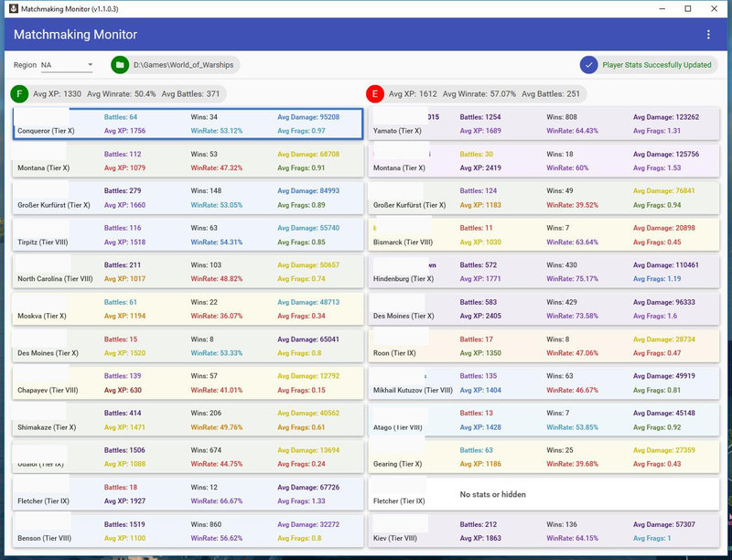Screen dimensions: 732x560
Task: Click the app icon in title bar
Action: pos(12,8)
